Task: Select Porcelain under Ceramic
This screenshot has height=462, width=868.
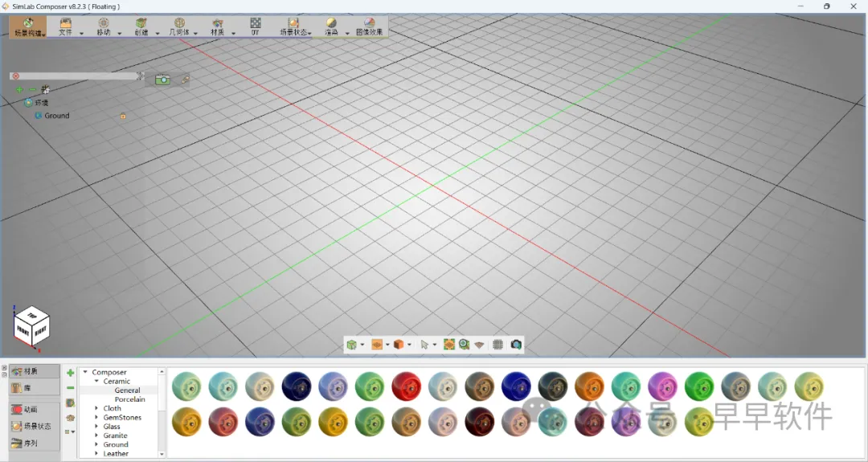Action: [129, 399]
